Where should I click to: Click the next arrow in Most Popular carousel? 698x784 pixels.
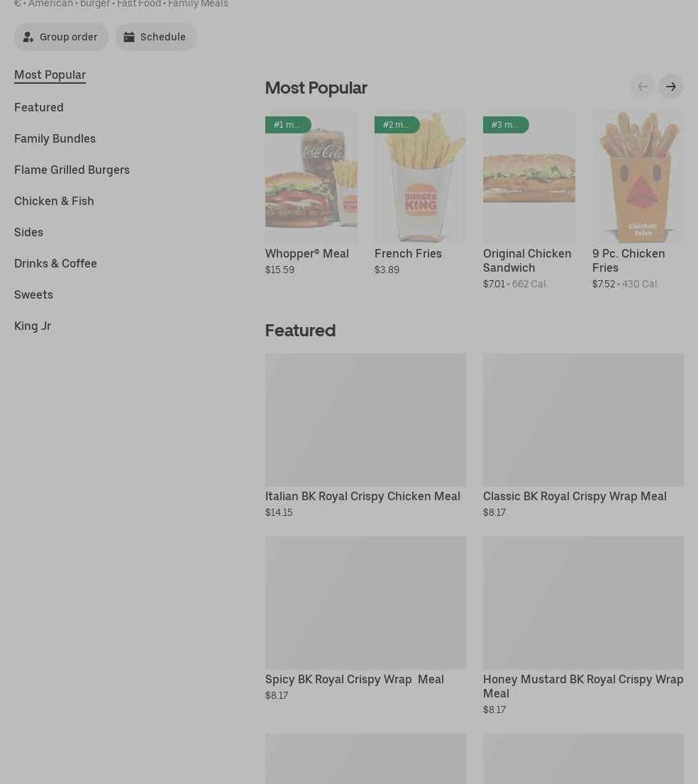pyautogui.click(x=671, y=87)
